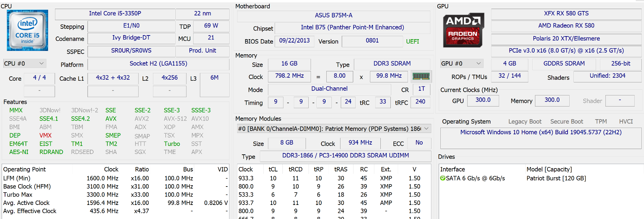Viewport: 644px width, 219px height.
Task: Click the AMD Radeon RX 580 field
Action: tap(566, 26)
